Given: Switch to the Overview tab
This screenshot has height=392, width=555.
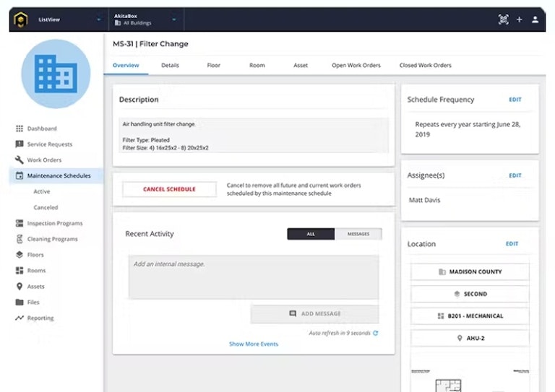Looking at the screenshot, I should point(126,66).
